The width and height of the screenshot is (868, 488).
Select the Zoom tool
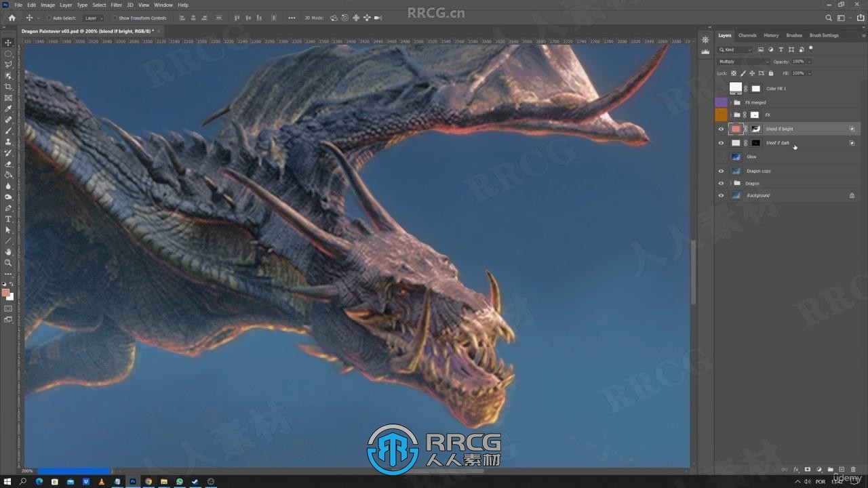click(x=8, y=263)
